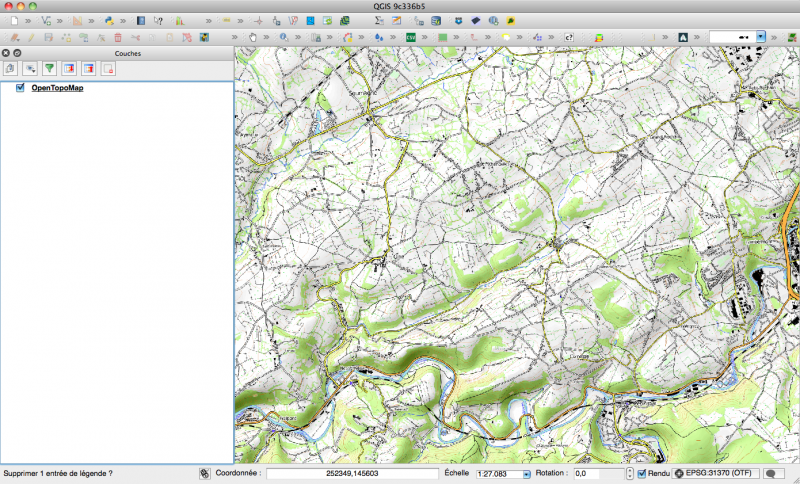Toggle the OpenTopoMap layer checkbox
The width and height of the screenshot is (800, 484).
pos(20,88)
